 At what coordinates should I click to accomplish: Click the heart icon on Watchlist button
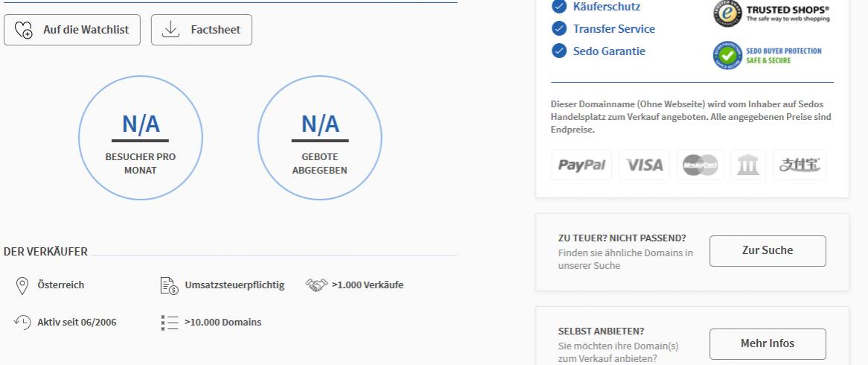pyautogui.click(x=23, y=30)
